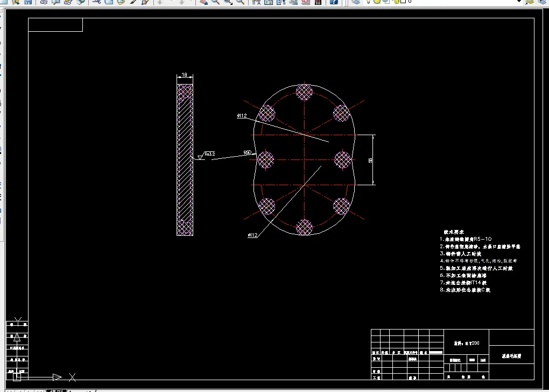Open the Zoom Window flyout icon
The image size is (549, 392).
(228, 2)
